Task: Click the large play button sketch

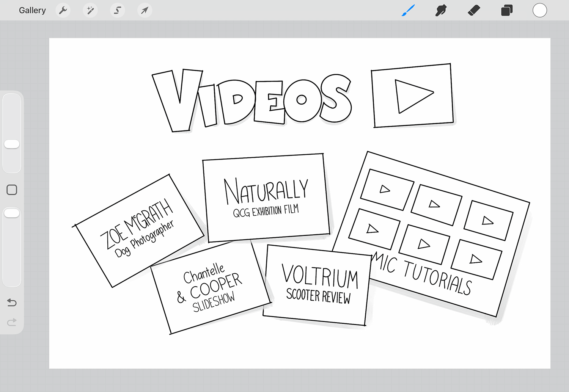Action: [x=413, y=96]
